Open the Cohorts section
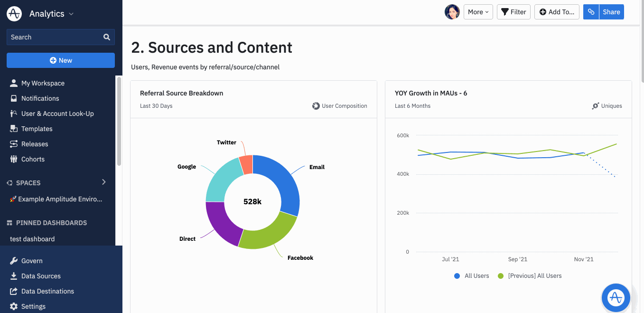 [x=33, y=159]
